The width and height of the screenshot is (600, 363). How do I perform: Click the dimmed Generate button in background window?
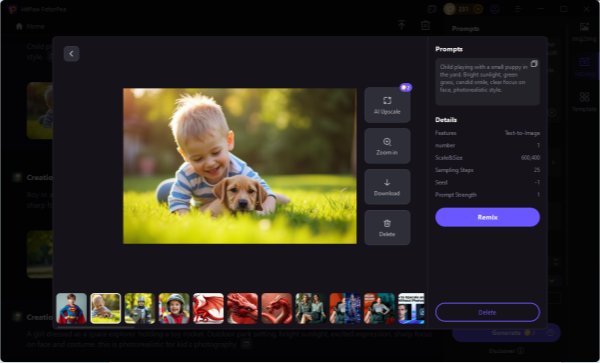coord(506,333)
